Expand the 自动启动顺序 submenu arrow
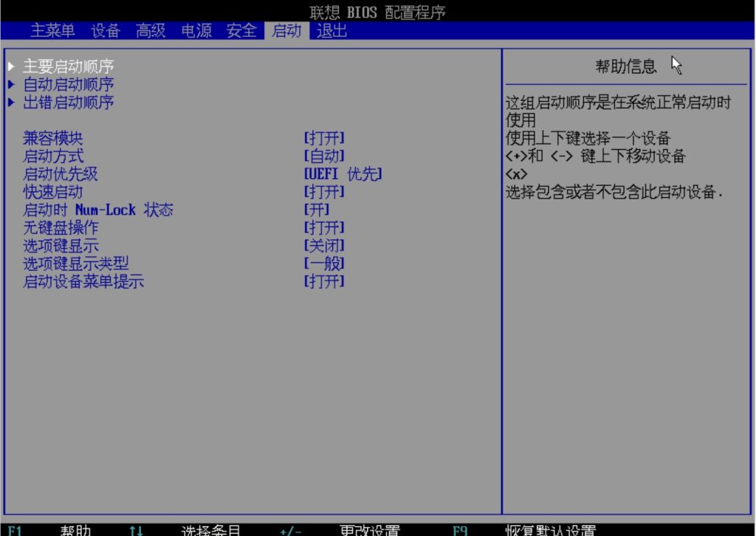The image size is (756, 536). click(12, 84)
